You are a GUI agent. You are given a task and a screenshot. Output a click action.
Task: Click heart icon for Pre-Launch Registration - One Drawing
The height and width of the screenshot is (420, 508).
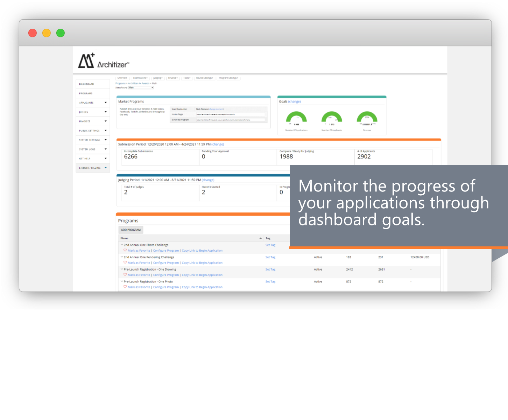pyautogui.click(x=125, y=275)
